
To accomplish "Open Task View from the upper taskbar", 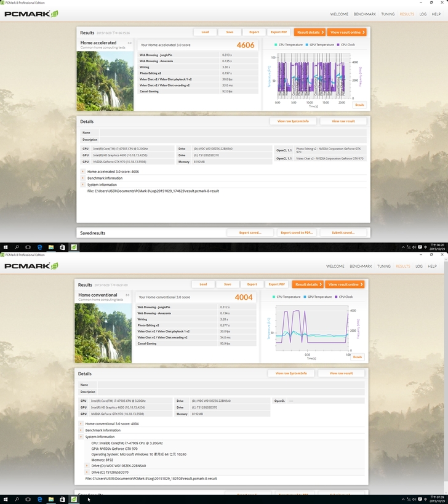I will [x=28, y=247].
